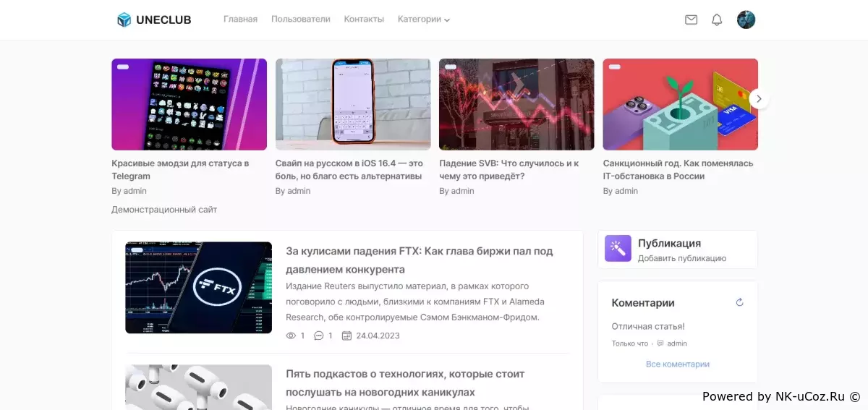Go to the Главная menu item
868x410 pixels.
click(x=240, y=20)
